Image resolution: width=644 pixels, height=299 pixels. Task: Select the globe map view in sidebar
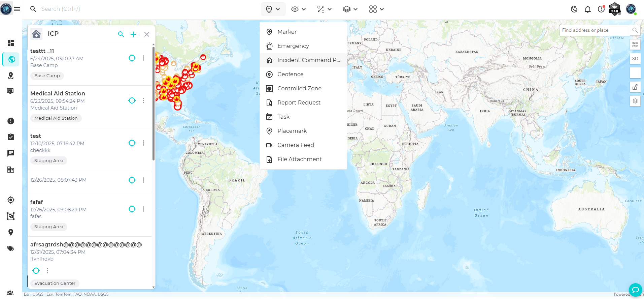coord(11,59)
